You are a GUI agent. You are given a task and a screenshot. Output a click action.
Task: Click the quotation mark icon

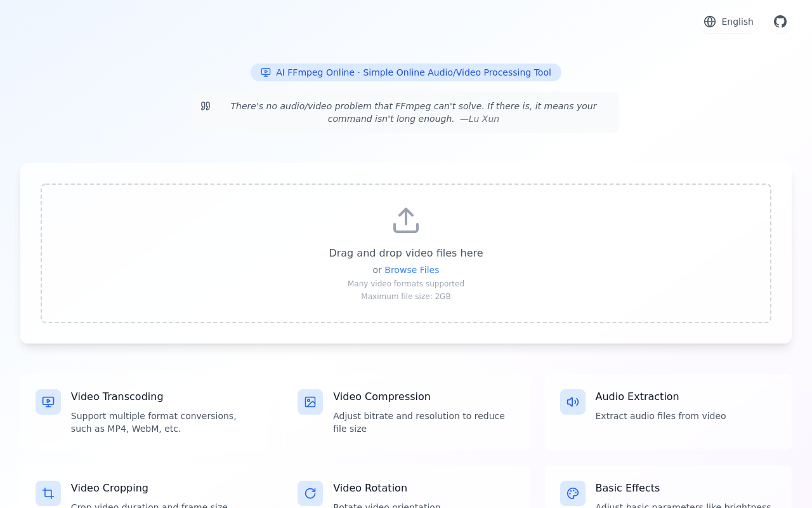pos(206,106)
